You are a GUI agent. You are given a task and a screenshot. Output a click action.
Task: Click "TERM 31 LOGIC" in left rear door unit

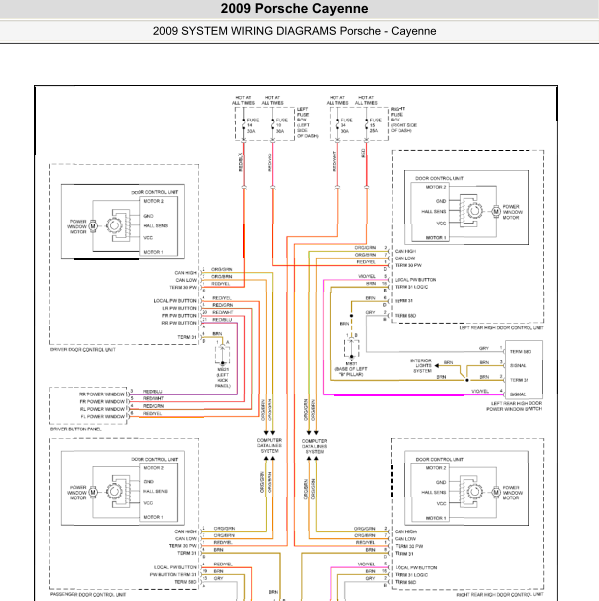click(412, 287)
